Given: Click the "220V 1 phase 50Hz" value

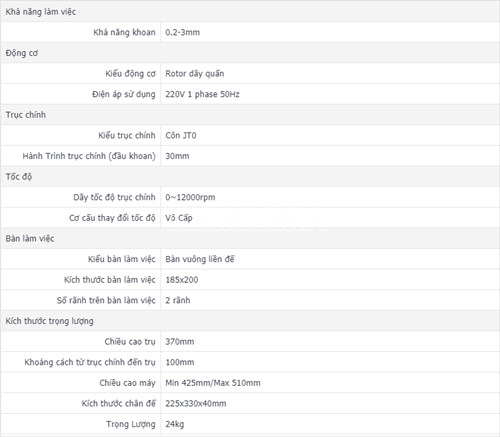Looking at the screenshot, I should [202, 94].
